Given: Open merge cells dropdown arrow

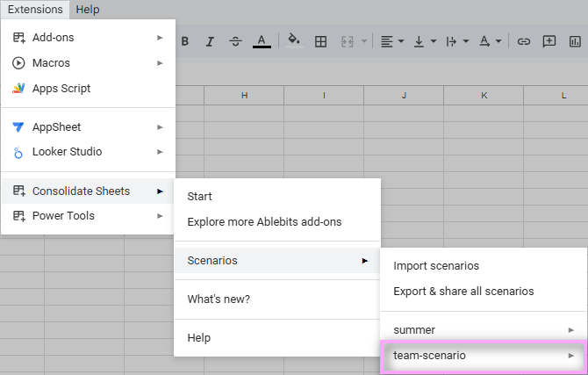Looking at the screenshot, I should pos(363,41).
